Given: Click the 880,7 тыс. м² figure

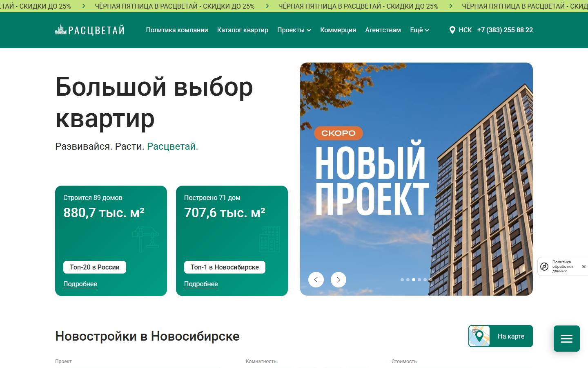Looking at the screenshot, I should click(x=104, y=213).
